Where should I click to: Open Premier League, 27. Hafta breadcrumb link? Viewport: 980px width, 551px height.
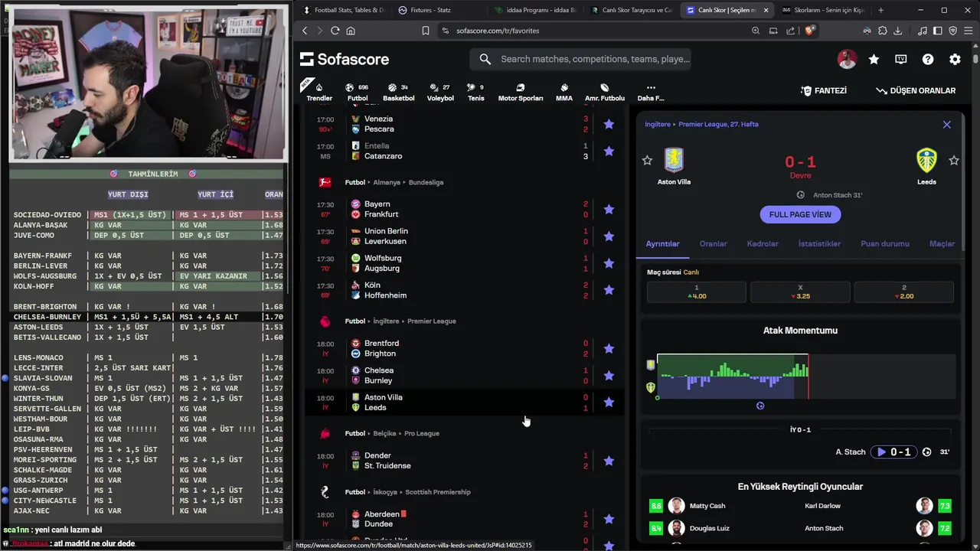(x=718, y=124)
